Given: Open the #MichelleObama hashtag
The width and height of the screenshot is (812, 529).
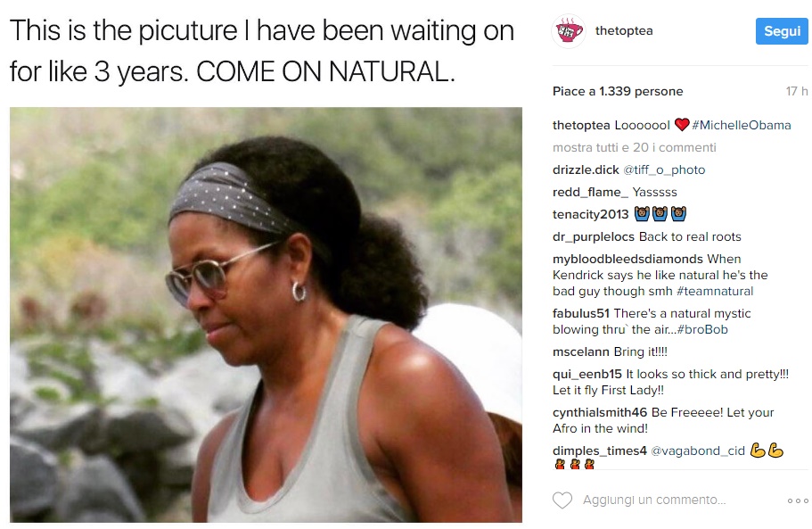Looking at the screenshot, I should pos(741,125).
